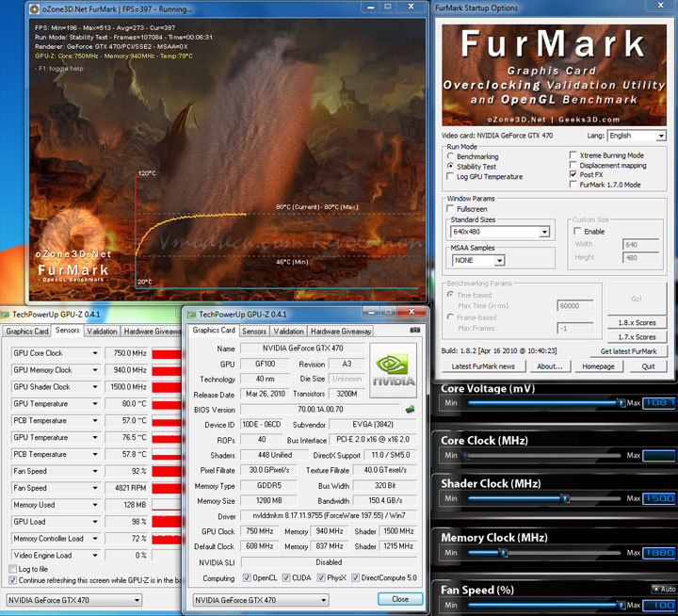Click Close button in GPU-Z
The image size is (678, 616).
[x=400, y=599]
